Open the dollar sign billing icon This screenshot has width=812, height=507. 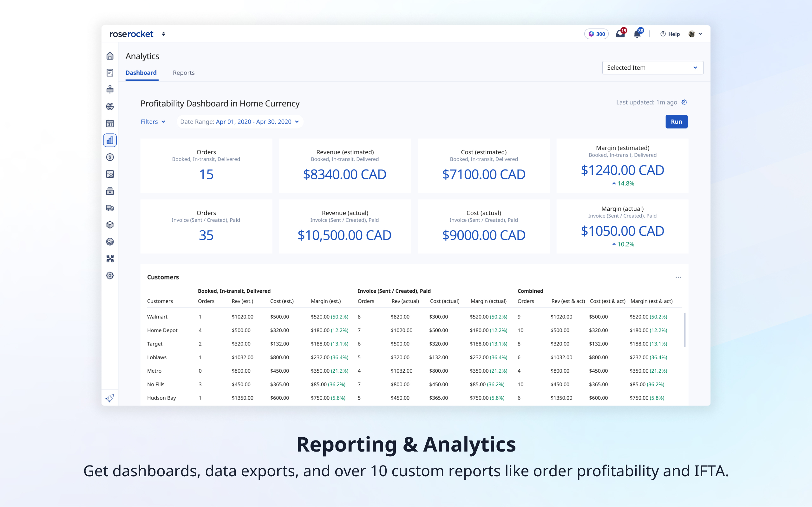click(110, 157)
